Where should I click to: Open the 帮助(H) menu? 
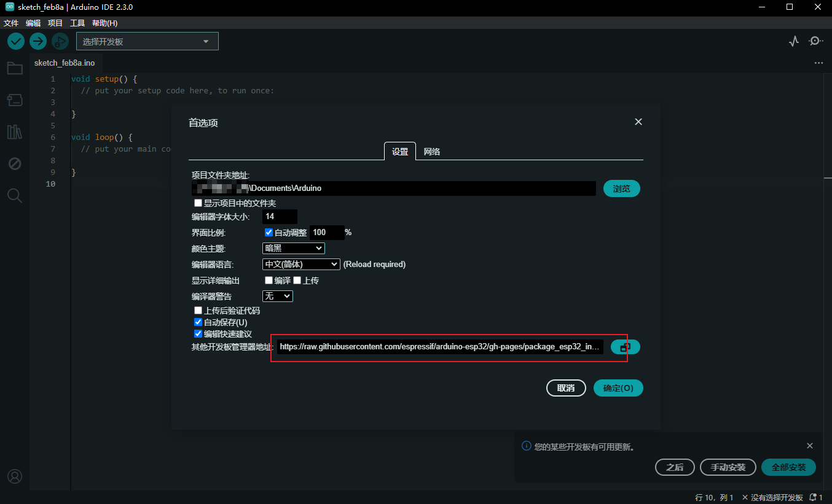coord(104,23)
